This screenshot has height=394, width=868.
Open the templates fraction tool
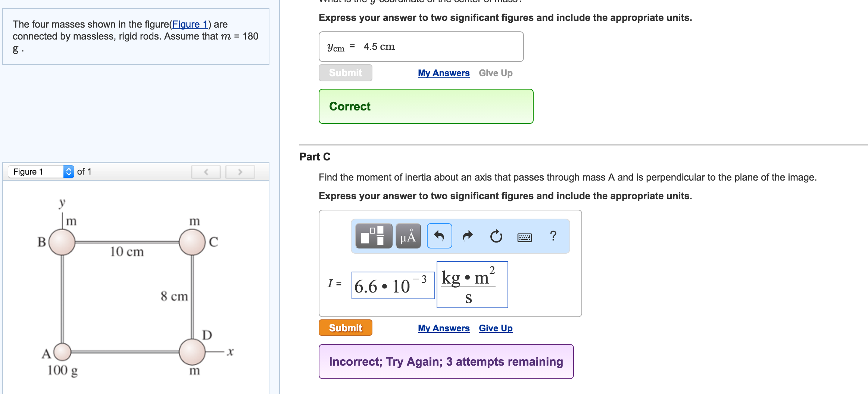(374, 236)
